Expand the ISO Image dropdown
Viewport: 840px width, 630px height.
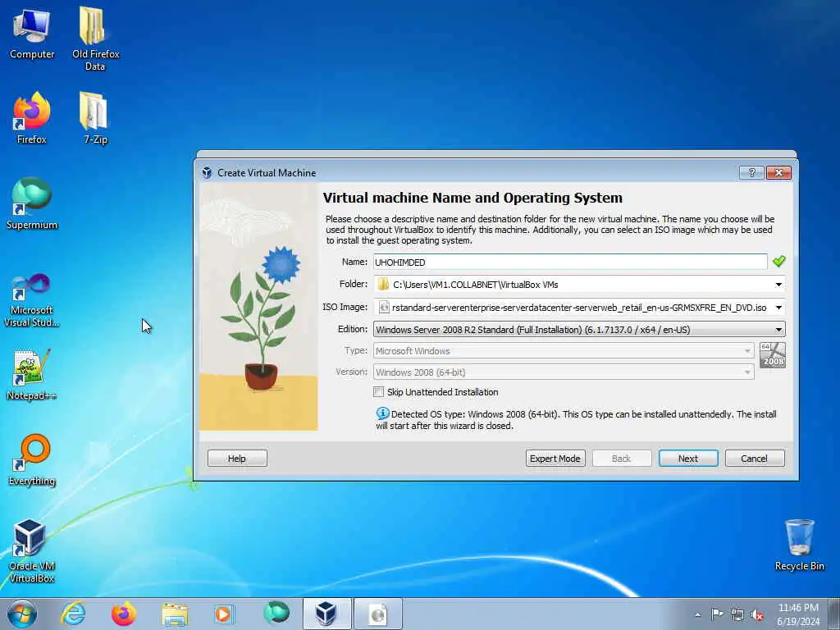[778, 308]
